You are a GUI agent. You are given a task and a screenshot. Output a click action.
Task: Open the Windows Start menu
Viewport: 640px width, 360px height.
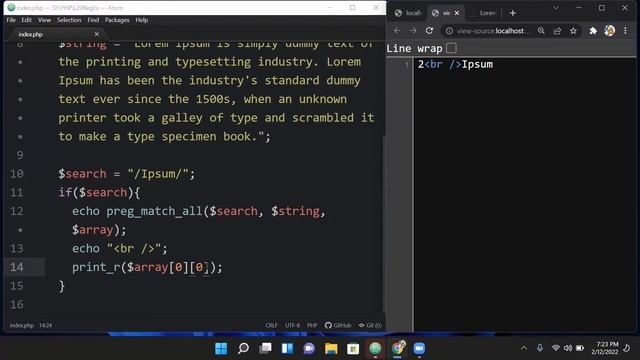(x=221, y=349)
